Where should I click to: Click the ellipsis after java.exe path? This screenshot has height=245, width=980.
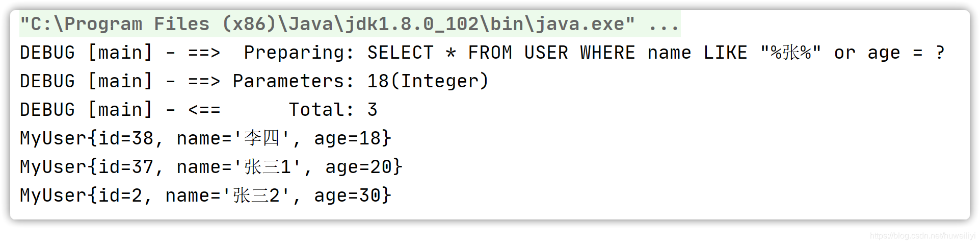coord(664,24)
